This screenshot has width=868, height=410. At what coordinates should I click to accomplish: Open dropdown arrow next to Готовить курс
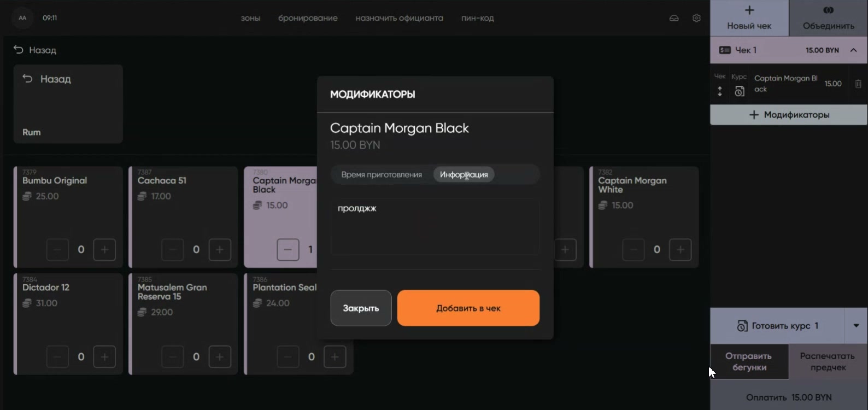tap(856, 326)
